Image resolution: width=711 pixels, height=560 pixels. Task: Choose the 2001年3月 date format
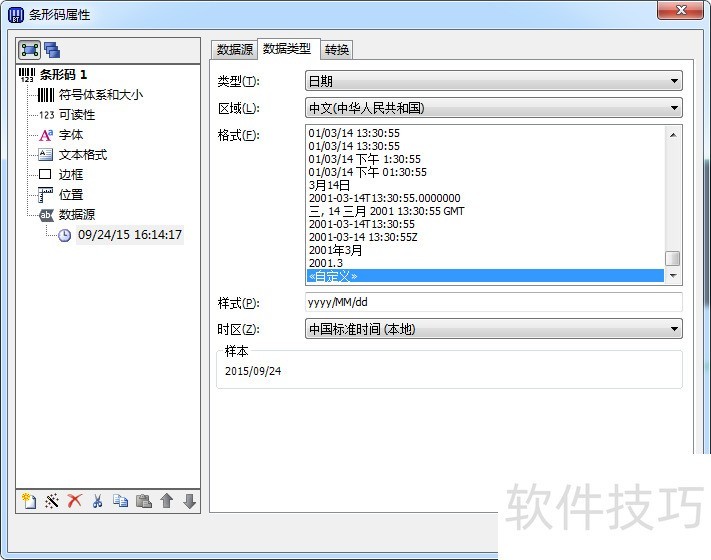[x=336, y=250]
